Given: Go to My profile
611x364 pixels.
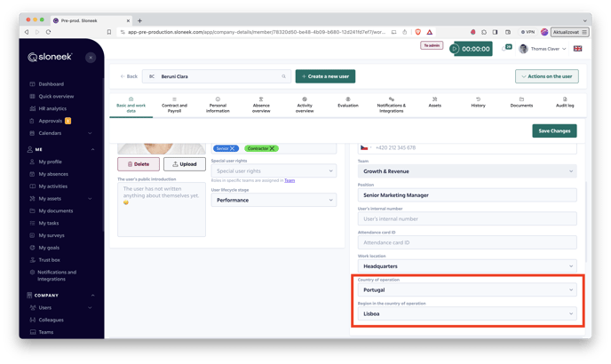Looking at the screenshot, I should [x=50, y=162].
